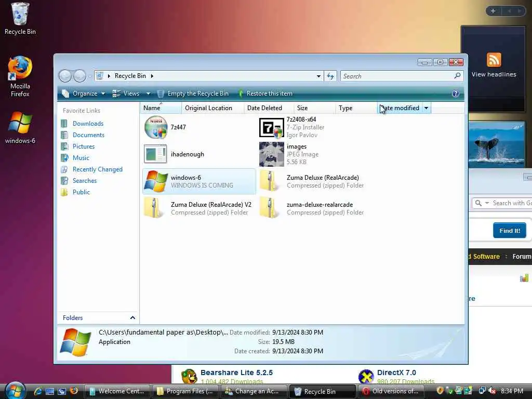Click Show Desktop quick launch icon
532x399 pixels.
(x=50, y=391)
